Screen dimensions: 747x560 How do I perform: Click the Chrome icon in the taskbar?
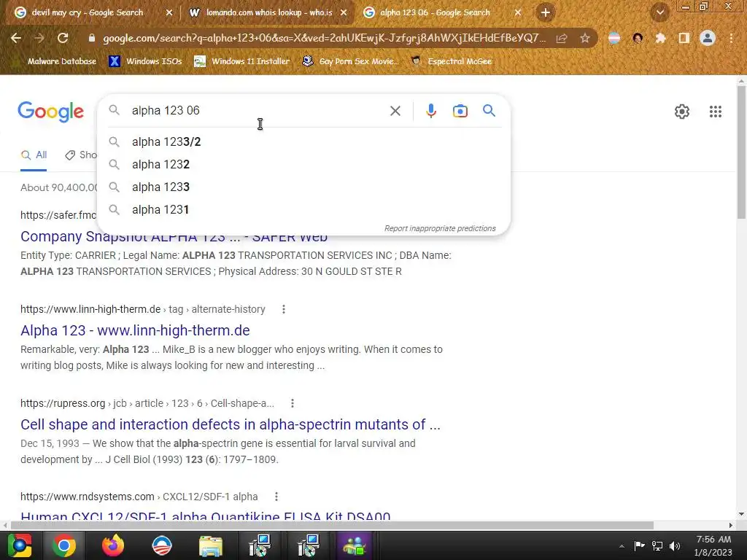(64, 545)
